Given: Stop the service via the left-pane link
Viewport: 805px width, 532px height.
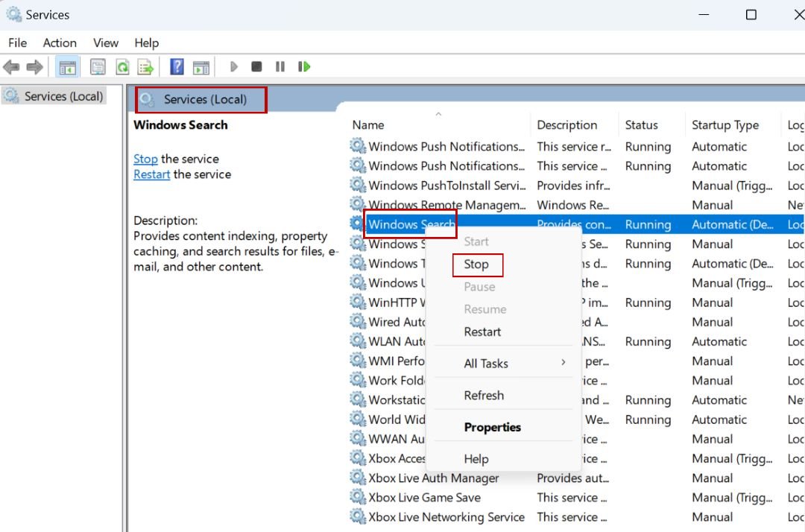Looking at the screenshot, I should (145, 158).
